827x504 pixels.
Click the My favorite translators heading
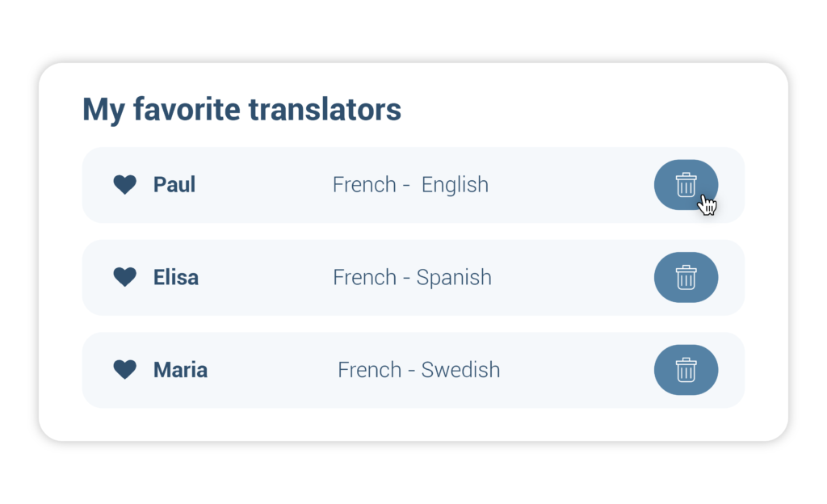click(241, 110)
